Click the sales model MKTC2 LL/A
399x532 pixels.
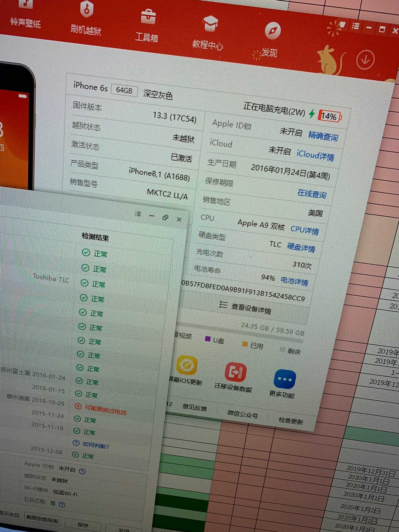pos(167,194)
